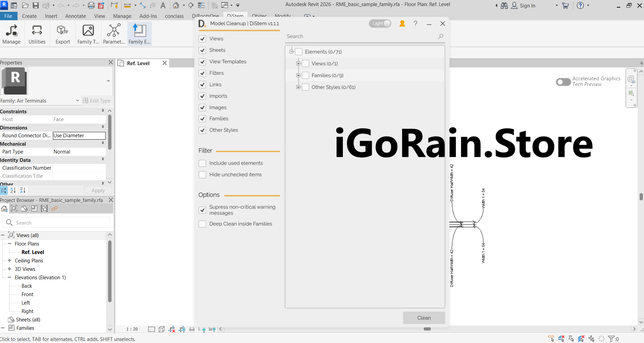Click the Ref. Level view tab

coord(138,63)
